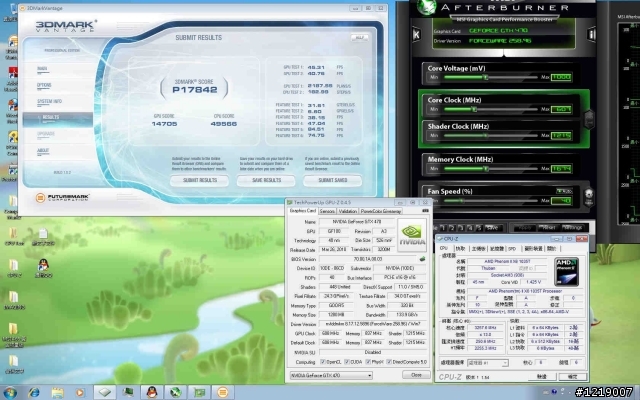Open Windows Explorer folder taskbar icon
This screenshot has height=400, width=640.
click(x=58, y=393)
